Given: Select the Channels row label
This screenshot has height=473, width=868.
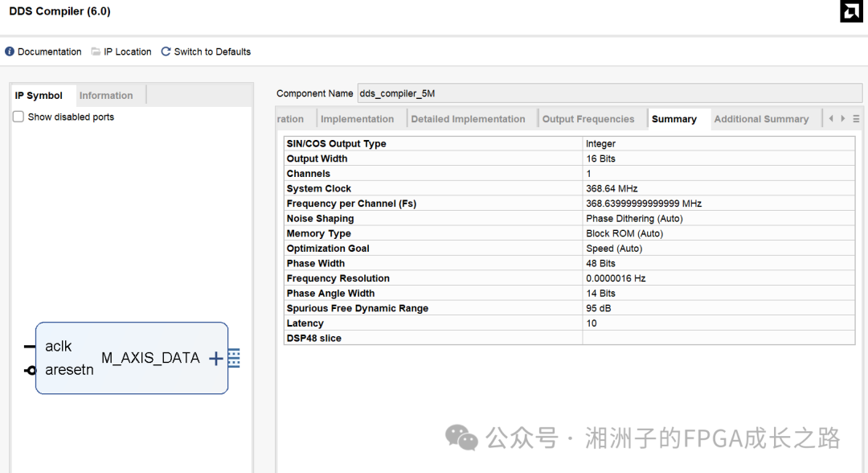Looking at the screenshot, I should [309, 174].
